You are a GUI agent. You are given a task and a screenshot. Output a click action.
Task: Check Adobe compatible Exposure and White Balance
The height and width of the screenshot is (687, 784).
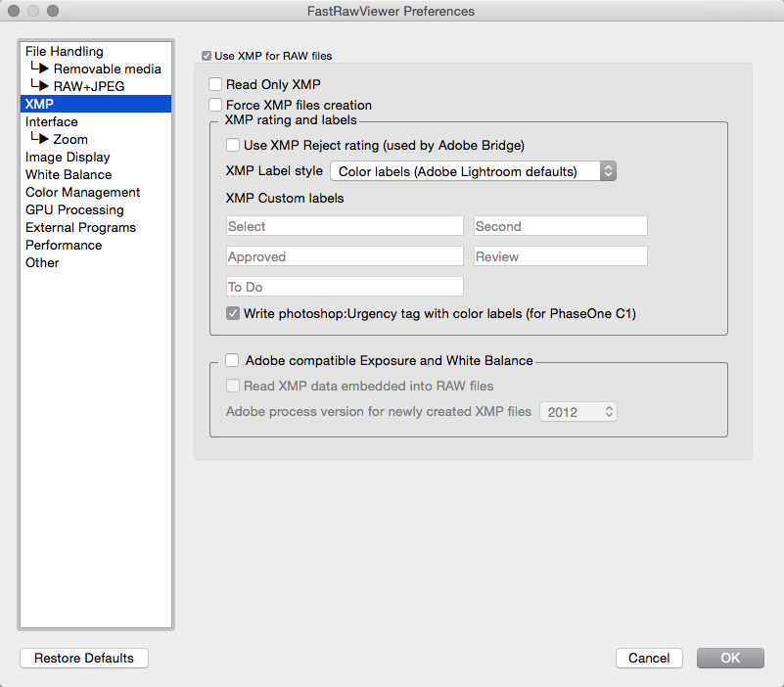point(232,360)
